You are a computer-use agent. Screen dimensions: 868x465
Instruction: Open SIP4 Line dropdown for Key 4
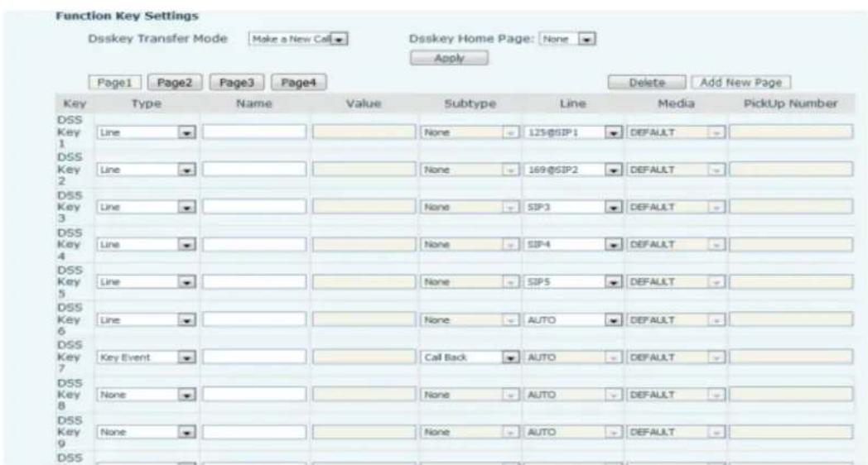point(573,244)
